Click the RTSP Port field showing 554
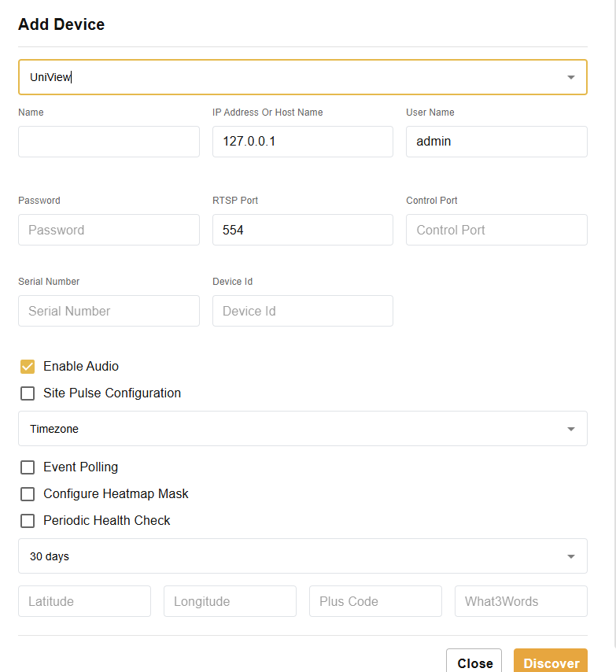616x672 pixels. tap(302, 230)
